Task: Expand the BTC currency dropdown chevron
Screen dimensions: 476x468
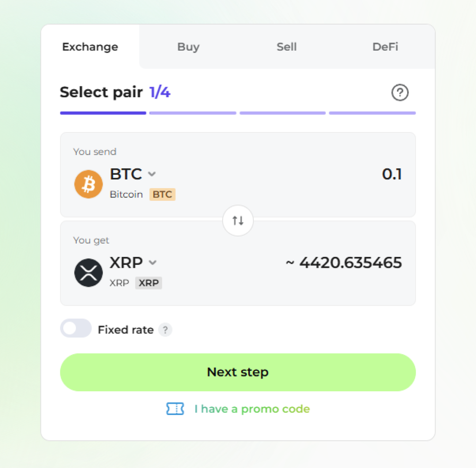Action: coord(152,174)
